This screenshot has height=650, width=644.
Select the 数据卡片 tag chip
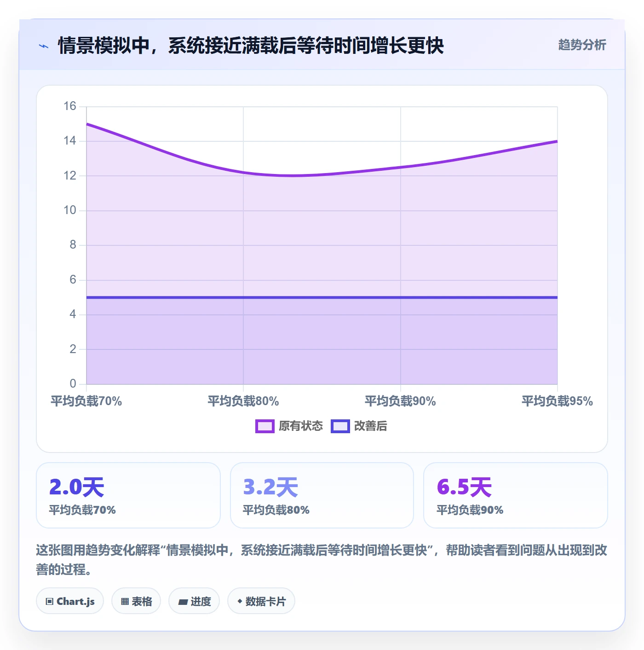261,601
